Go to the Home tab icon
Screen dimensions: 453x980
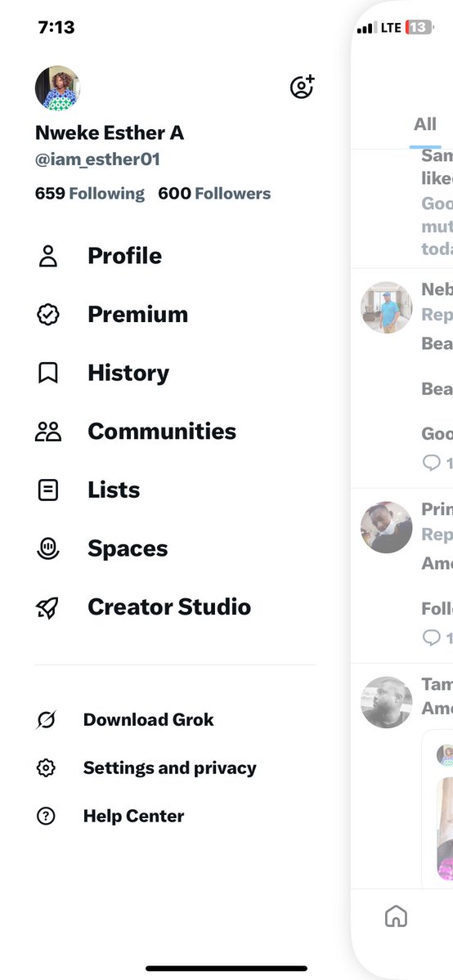(x=396, y=916)
